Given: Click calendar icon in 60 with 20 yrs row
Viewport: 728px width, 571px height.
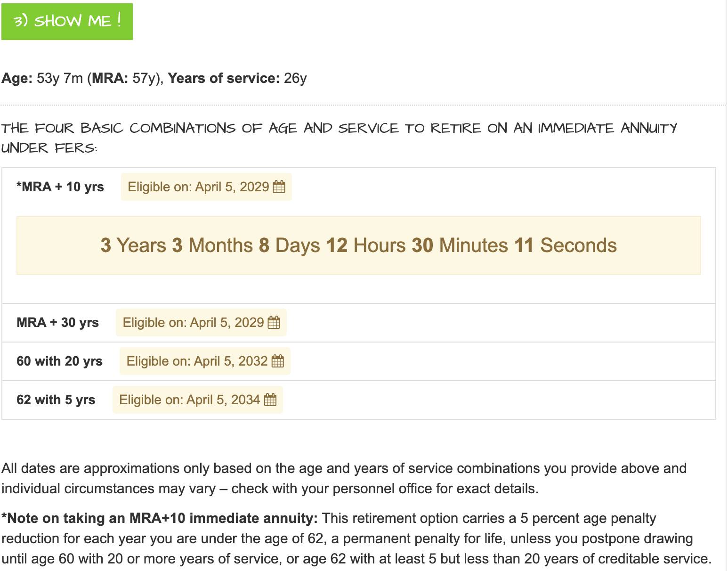Looking at the screenshot, I should point(278,361).
